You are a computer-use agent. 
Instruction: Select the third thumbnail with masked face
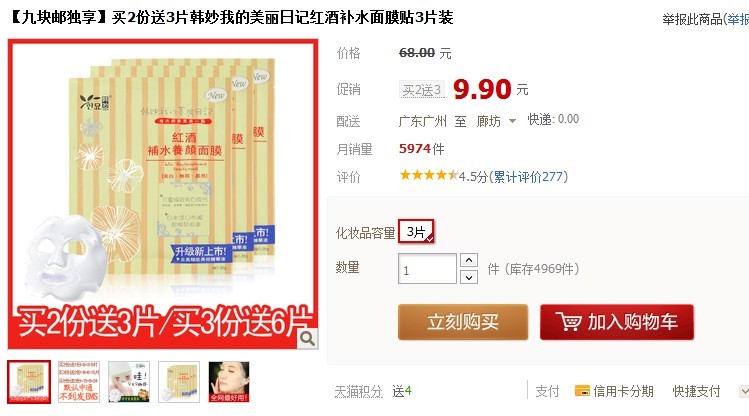[129, 382]
